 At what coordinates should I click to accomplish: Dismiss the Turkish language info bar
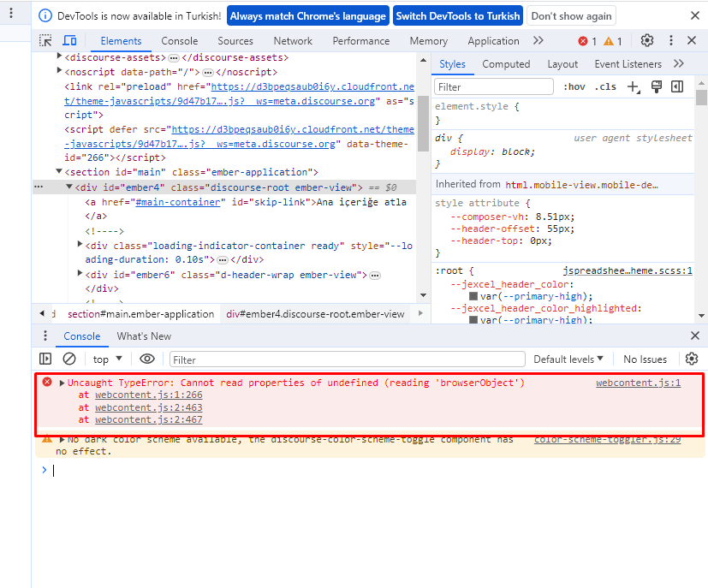tap(695, 15)
